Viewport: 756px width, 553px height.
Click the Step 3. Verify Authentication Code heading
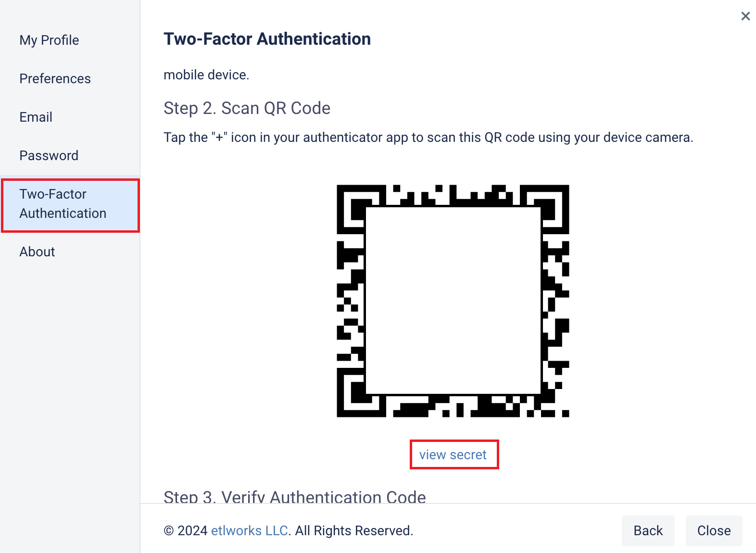click(x=295, y=496)
